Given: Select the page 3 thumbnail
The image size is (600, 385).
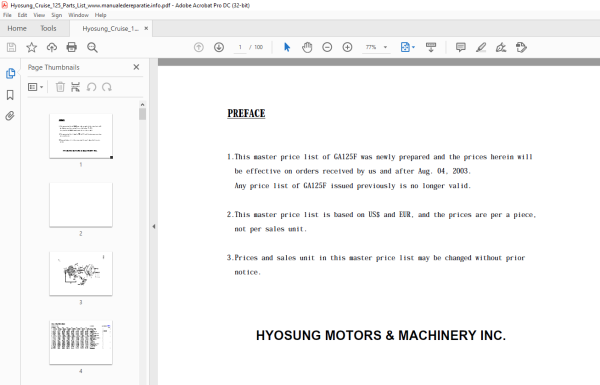Looking at the screenshot, I should tap(81, 273).
